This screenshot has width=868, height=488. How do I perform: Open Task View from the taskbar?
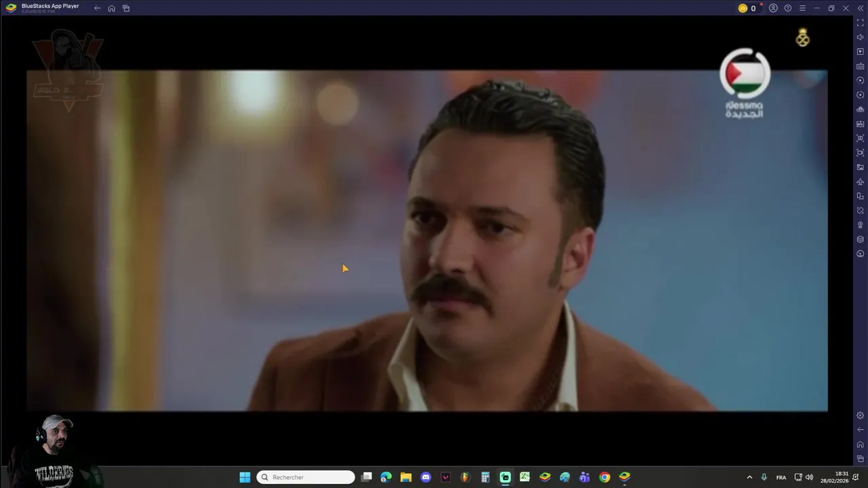(x=367, y=477)
